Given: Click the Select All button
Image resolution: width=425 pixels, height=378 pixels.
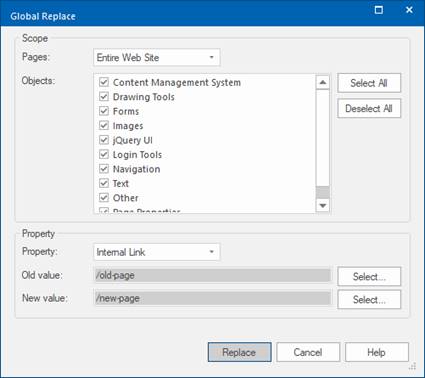Looking at the screenshot, I should (369, 83).
